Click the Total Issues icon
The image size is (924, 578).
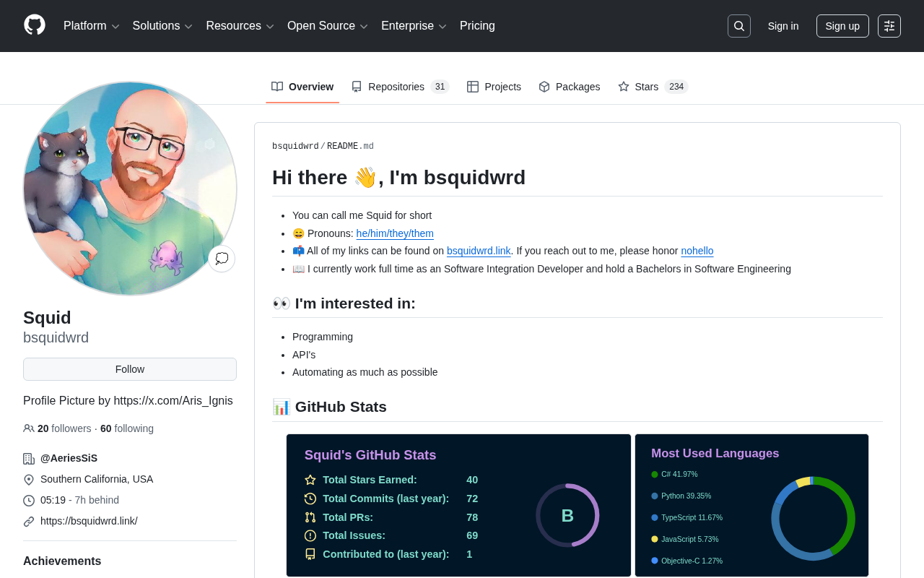pos(310,535)
